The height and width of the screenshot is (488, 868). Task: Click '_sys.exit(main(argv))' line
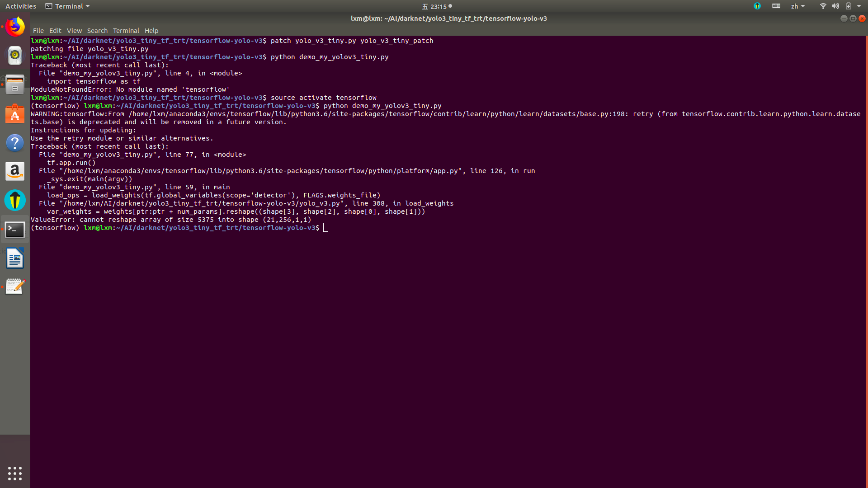point(90,179)
